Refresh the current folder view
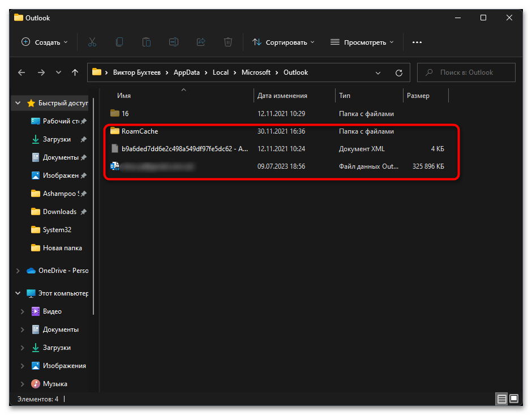 coord(399,73)
